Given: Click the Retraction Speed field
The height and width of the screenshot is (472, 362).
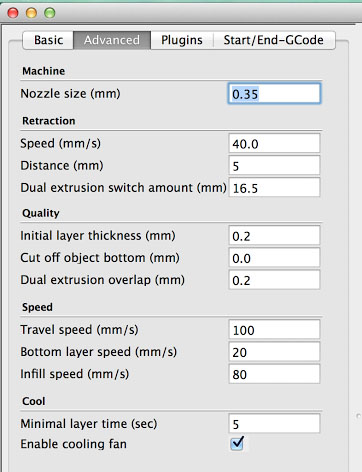Looking at the screenshot, I should point(274,144).
